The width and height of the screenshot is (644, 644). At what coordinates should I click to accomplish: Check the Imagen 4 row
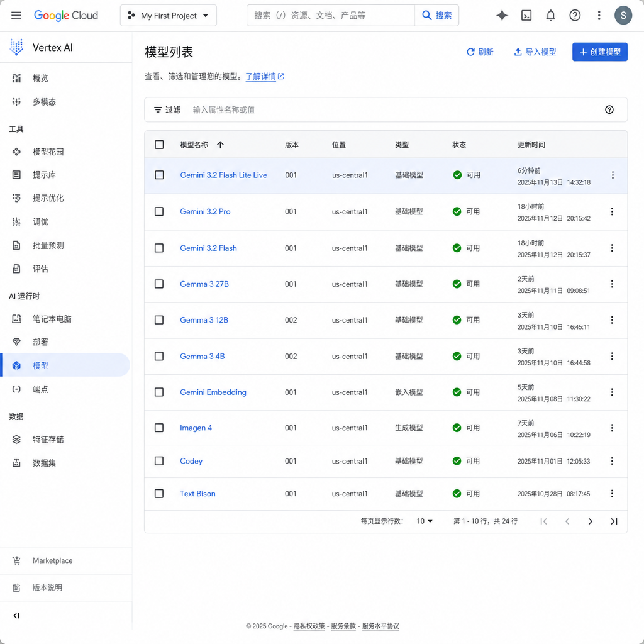159,428
